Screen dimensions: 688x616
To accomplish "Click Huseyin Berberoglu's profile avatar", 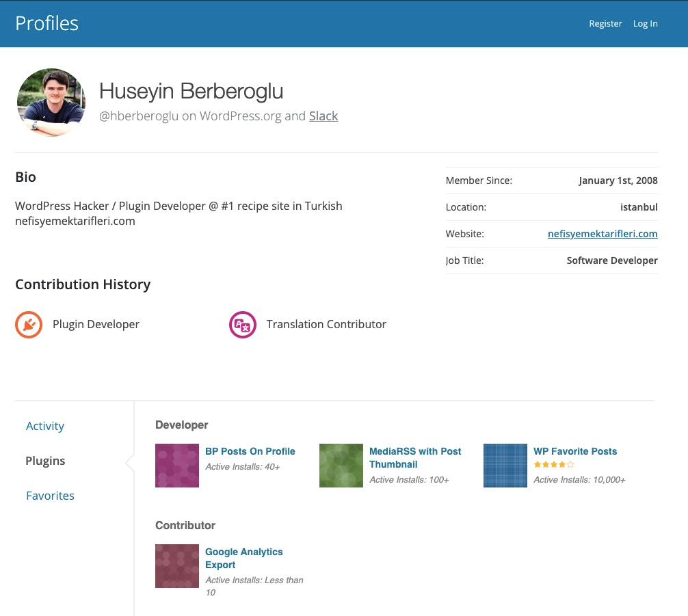I will 51,103.
